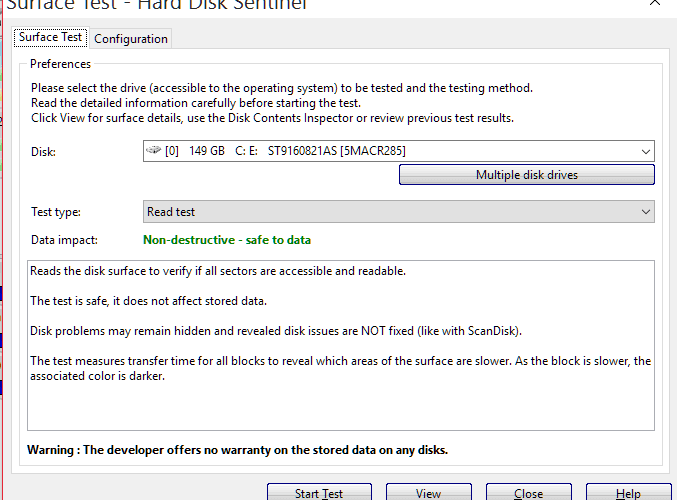Expand the Disk dropdown arrow
This screenshot has height=500, width=677.
(645, 151)
